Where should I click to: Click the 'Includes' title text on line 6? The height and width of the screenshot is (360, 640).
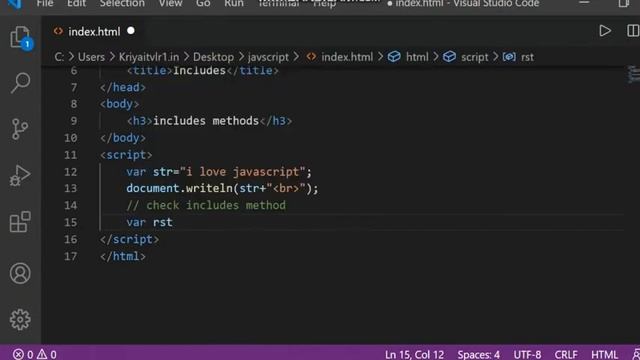pyautogui.click(x=200, y=71)
